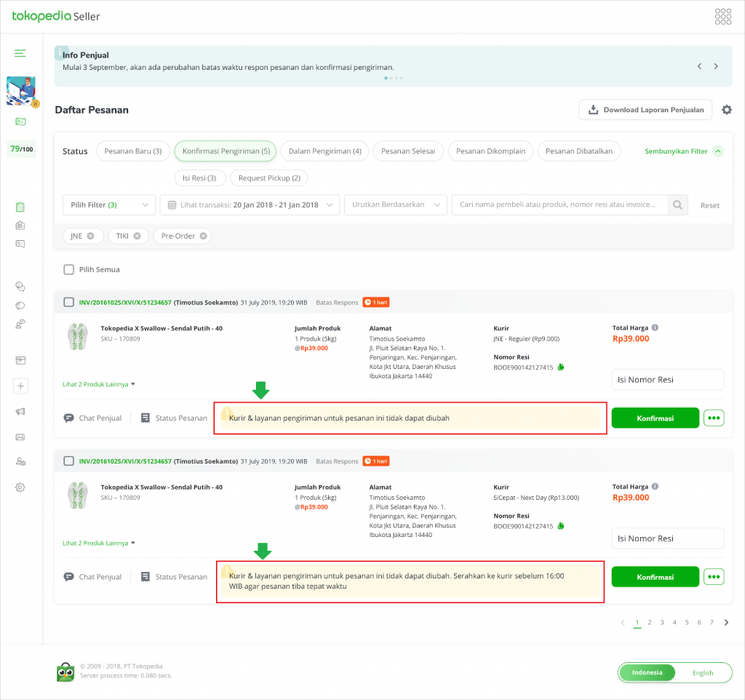
Task: Open Status Pesanan for the JNE order
Action: tap(174, 418)
